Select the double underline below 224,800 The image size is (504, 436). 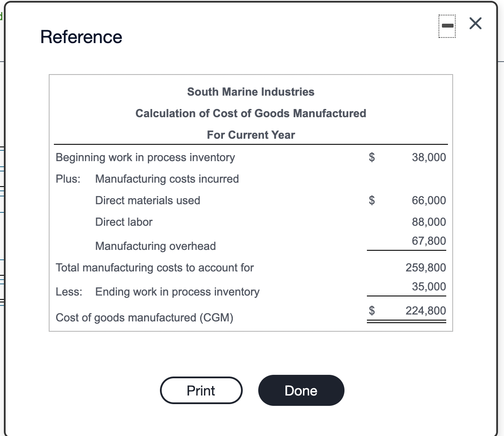coord(407,322)
